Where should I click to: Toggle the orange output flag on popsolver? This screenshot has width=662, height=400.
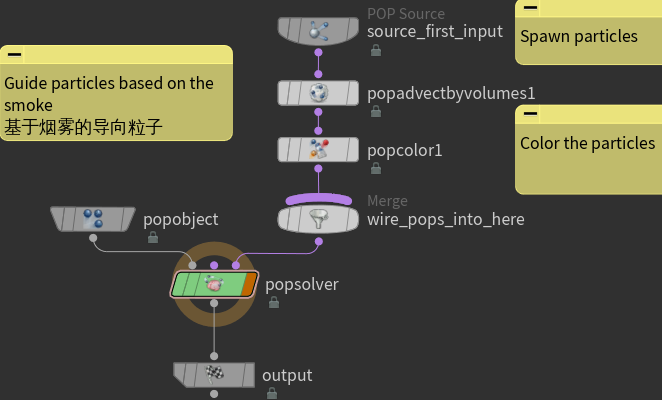point(248,284)
